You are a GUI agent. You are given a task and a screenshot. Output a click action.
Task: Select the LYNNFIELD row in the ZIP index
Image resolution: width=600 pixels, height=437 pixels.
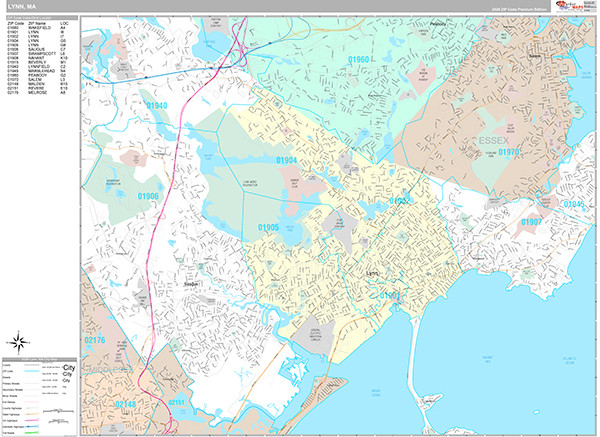[x=37, y=67]
